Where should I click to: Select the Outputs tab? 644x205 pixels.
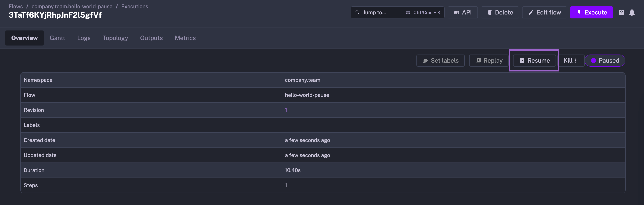point(152,38)
